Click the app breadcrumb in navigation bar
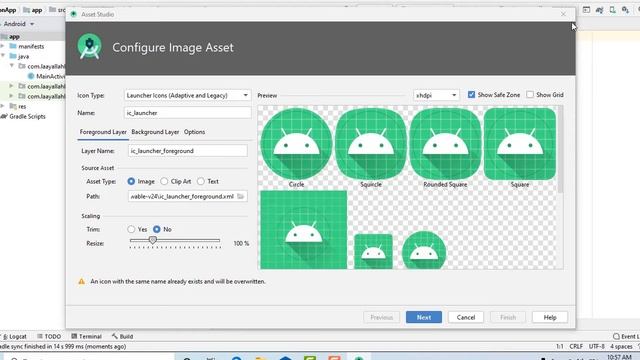640x360 pixels. pyautogui.click(x=33, y=10)
